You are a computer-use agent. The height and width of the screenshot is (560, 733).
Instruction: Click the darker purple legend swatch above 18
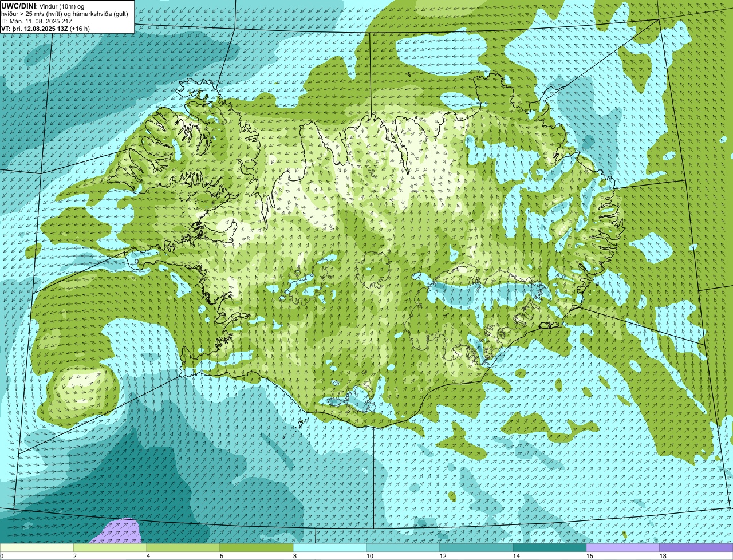tap(696, 547)
